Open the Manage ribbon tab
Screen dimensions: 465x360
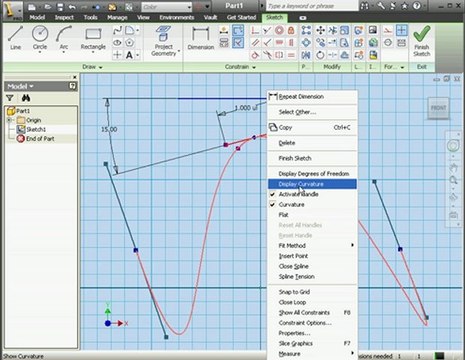coord(117,17)
